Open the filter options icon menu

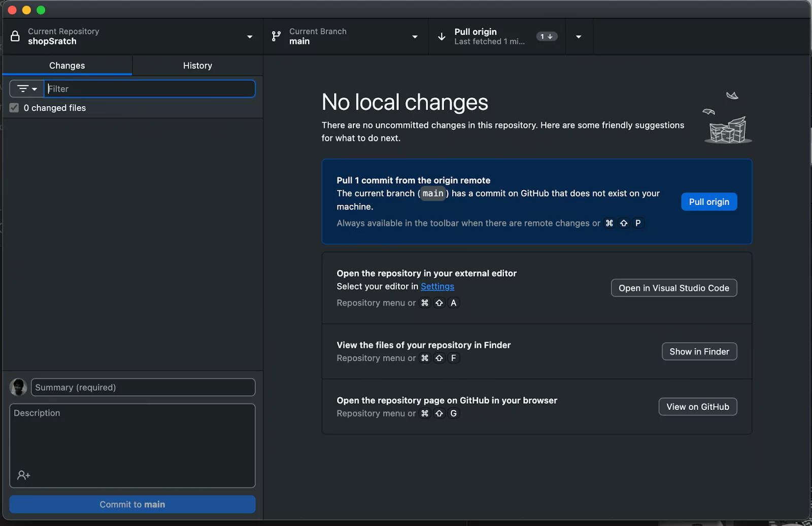click(x=27, y=89)
